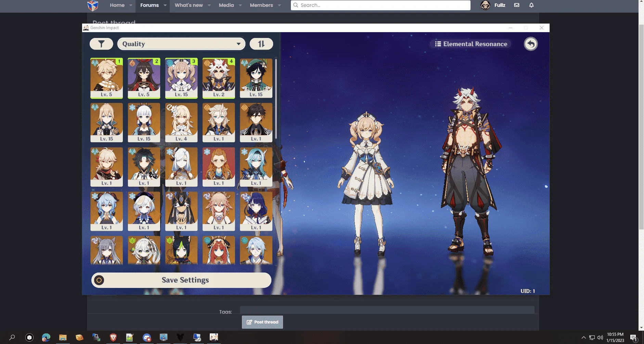The image size is (644, 344).
Task: Open the forum alerts bell icon
Action: pos(531,5)
